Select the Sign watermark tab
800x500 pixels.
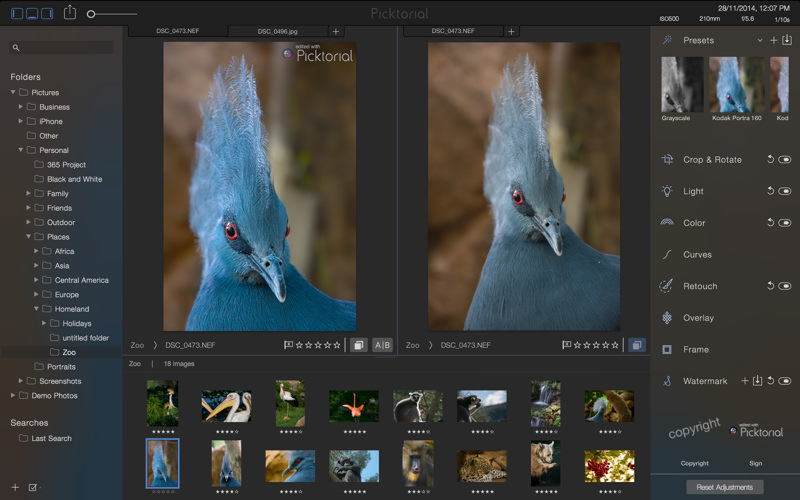[x=755, y=463]
